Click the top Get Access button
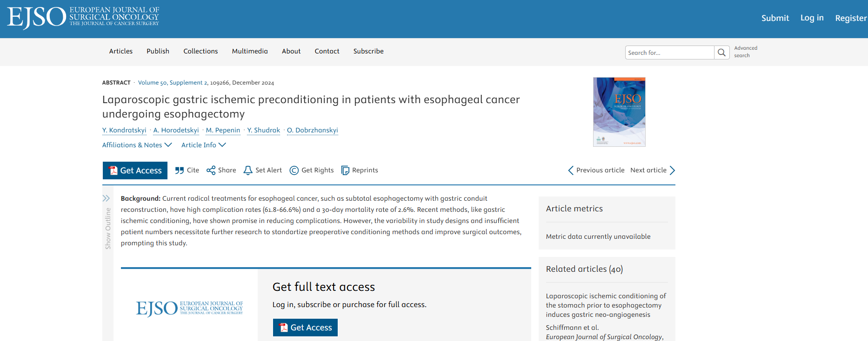 click(x=135, y=170)
